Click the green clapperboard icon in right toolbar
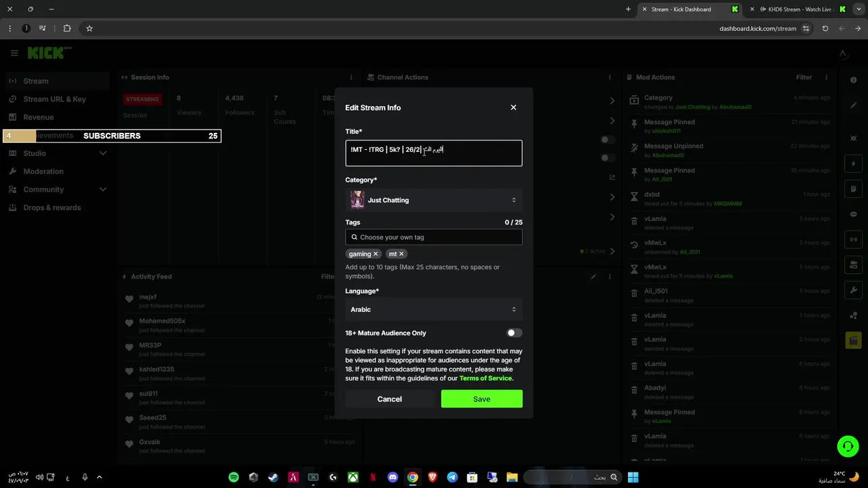Image resolution: width=868 pixels, height=488 pixels. click(853, 340)
